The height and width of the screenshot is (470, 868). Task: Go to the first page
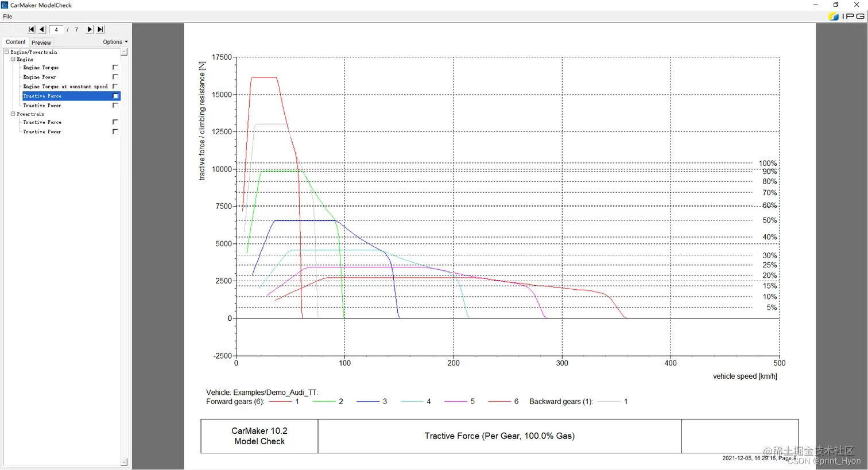[31, 29]
